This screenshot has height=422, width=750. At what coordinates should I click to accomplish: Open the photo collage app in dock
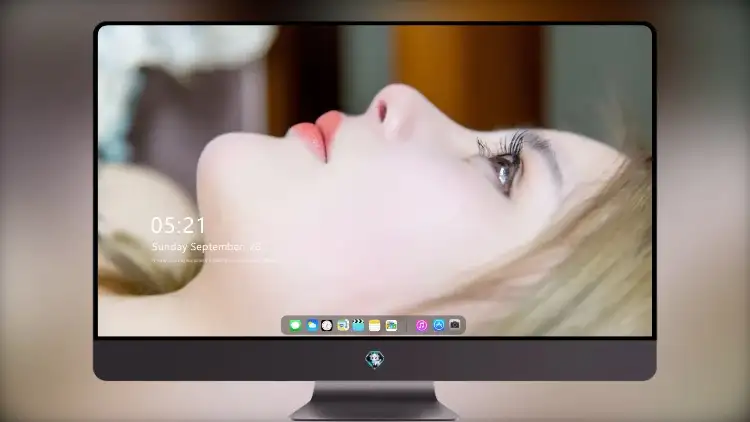tap(391, 325)
